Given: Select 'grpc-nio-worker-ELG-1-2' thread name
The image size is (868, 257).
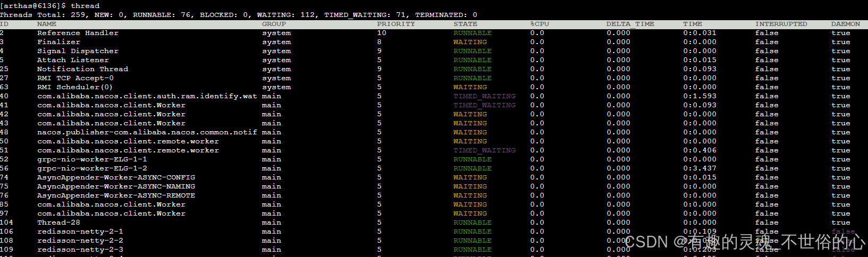Looking at the screenshot, I should 92,168.
